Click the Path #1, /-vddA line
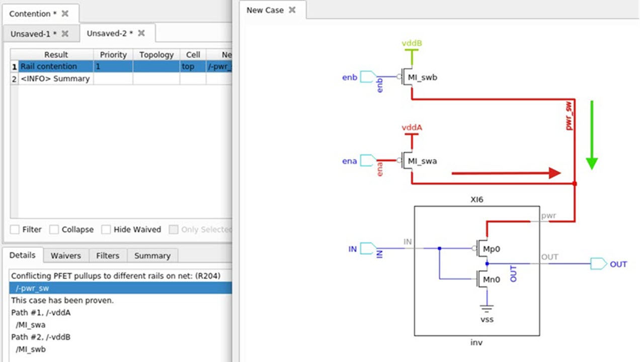 pyautogui.click(x=41, y=313)
